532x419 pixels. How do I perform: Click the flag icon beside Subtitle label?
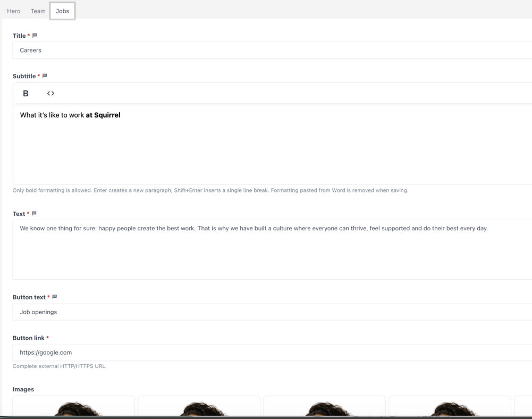45,76
